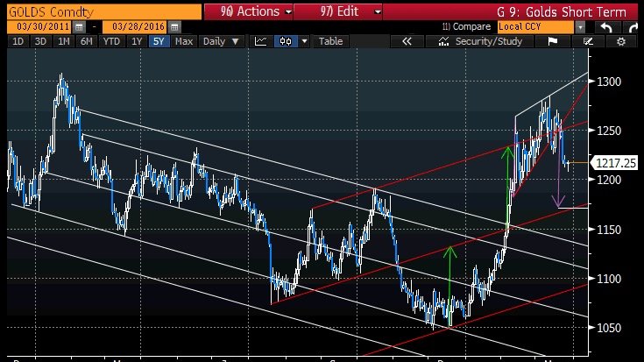Collapse panel with double left chevron
644x362 pixels.
pyautogui.click(x=407, y=41)
